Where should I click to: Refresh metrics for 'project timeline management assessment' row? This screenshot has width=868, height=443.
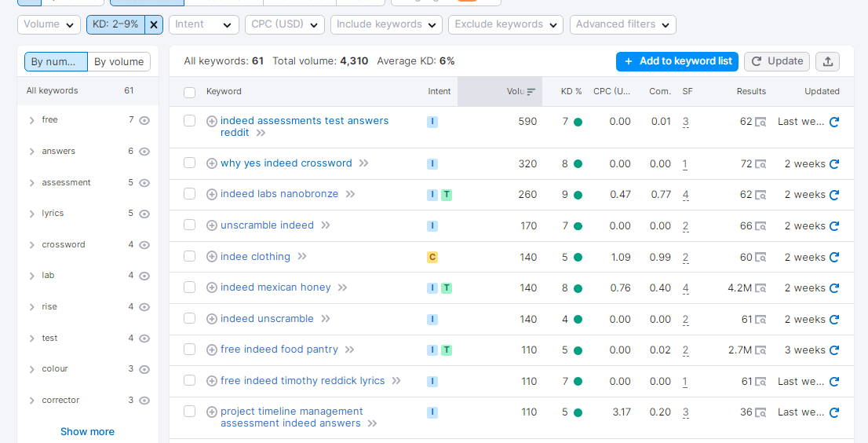[x=834, y=412]
